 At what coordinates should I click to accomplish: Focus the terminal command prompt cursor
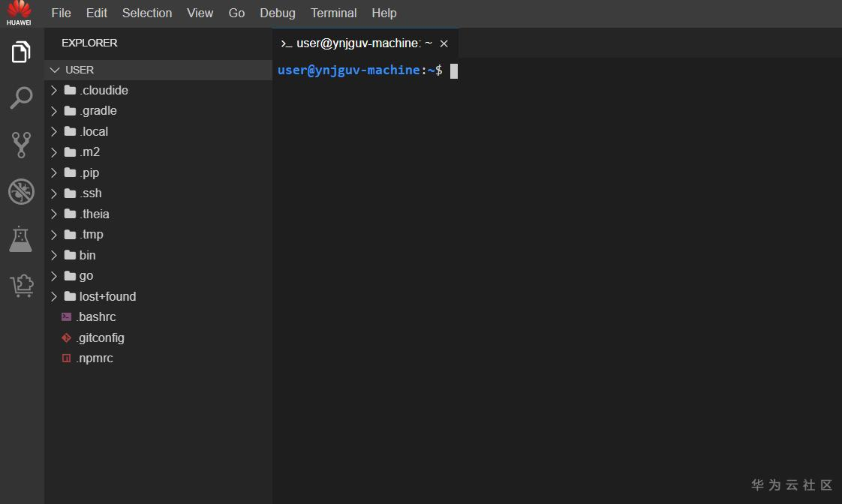454,70
